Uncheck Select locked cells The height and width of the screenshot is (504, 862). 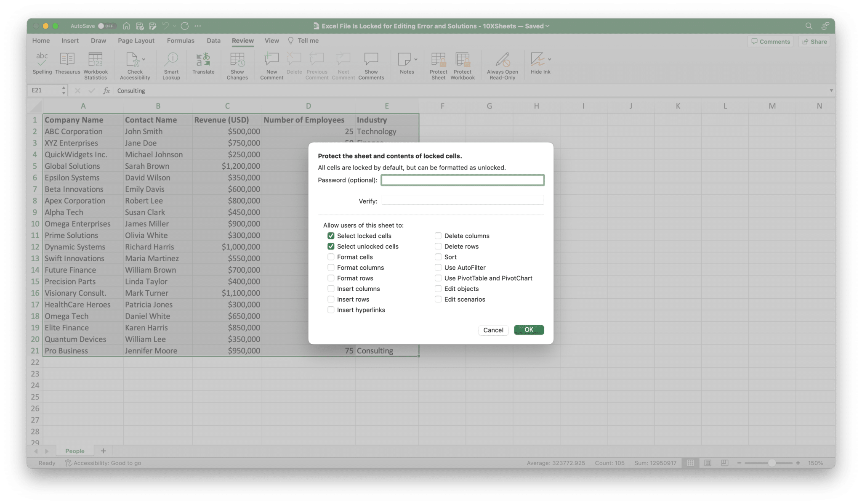(331, 236)
